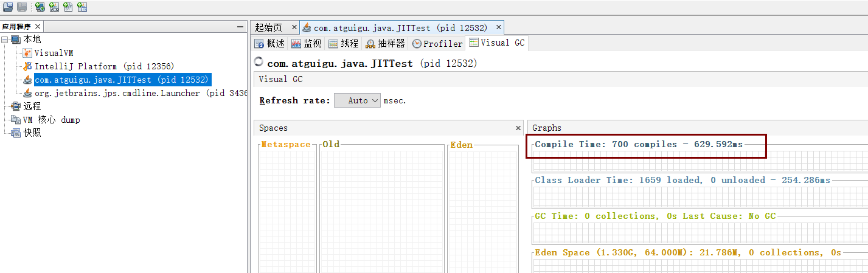The height and width of the screenshot is (273, 868).
Task: Collapse the 本地 tree node
Action: pos(5,40)
